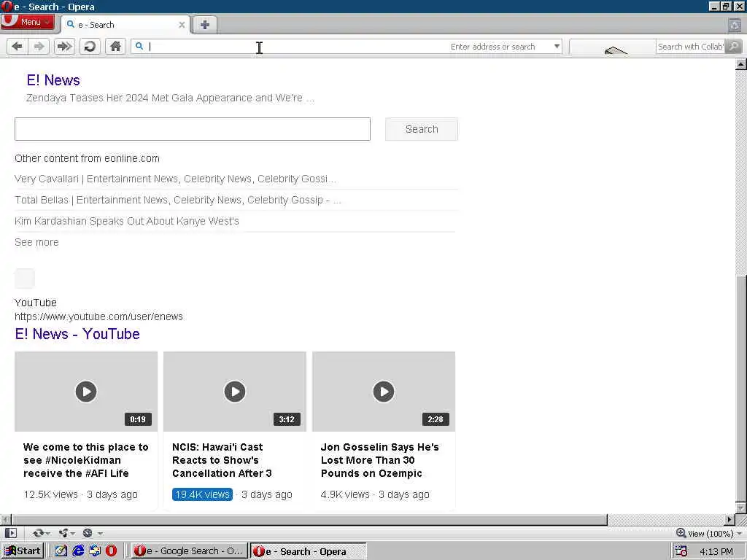The width and height of the screenshot is (747, 560).
Task: Click the horizontal scrollbar thumb
Action: coord(309,519)
